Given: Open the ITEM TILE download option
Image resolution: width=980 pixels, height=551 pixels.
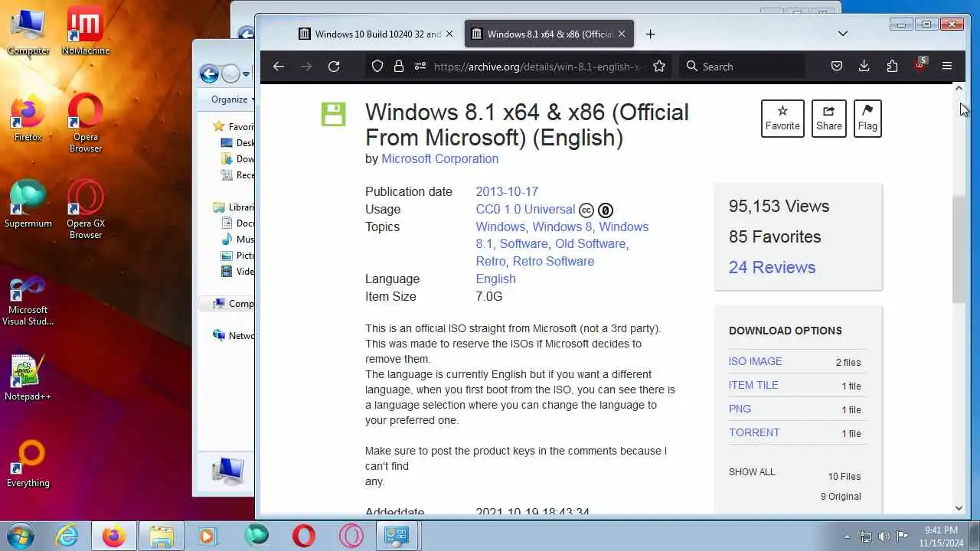Looking at the screenshot, I should (753, 385).
